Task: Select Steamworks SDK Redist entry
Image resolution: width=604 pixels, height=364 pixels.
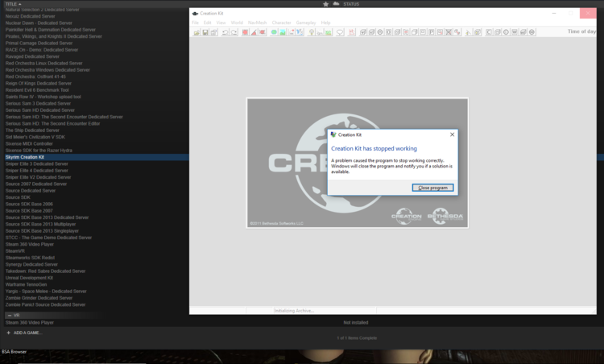Action: 30,258
